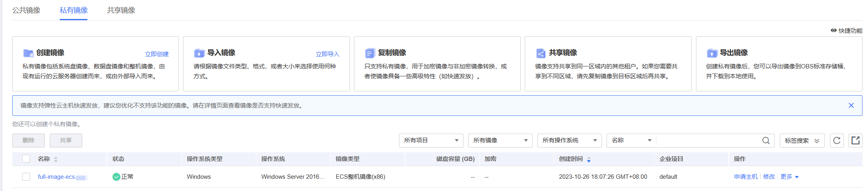Click the search magnifier icon
This screenshot has width=868, height=191.
766,140
